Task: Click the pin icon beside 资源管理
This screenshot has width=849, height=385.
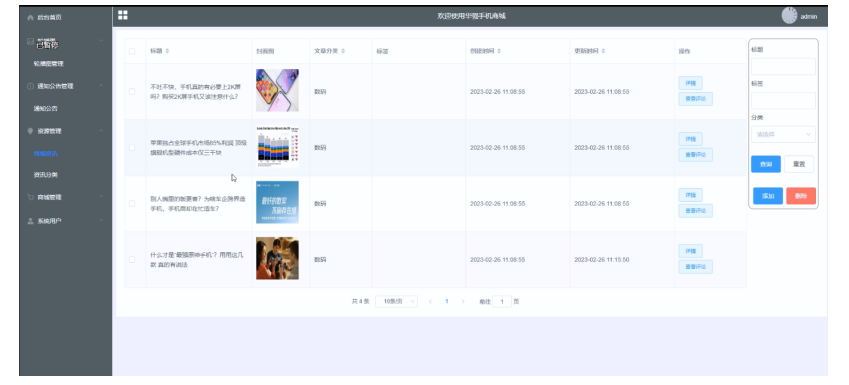Action: click(30, 131)
